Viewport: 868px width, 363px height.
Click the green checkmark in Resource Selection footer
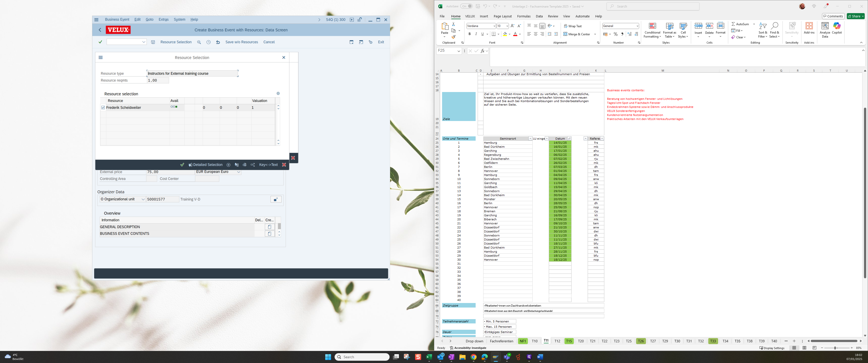pyautogui.click(x=182, y=165)
